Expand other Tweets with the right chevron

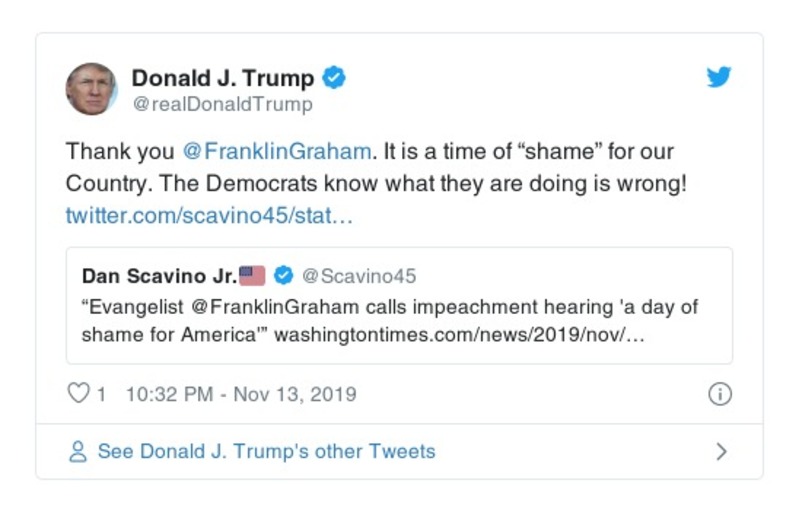pyautogui.click(x=721, y=451)
